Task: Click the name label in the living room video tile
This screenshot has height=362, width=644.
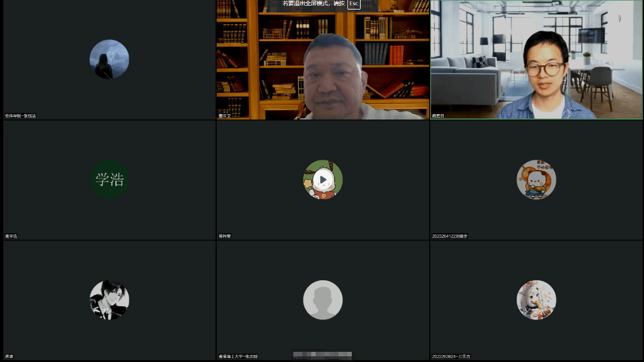Action: pyautogui.click(x=439, y=116)
